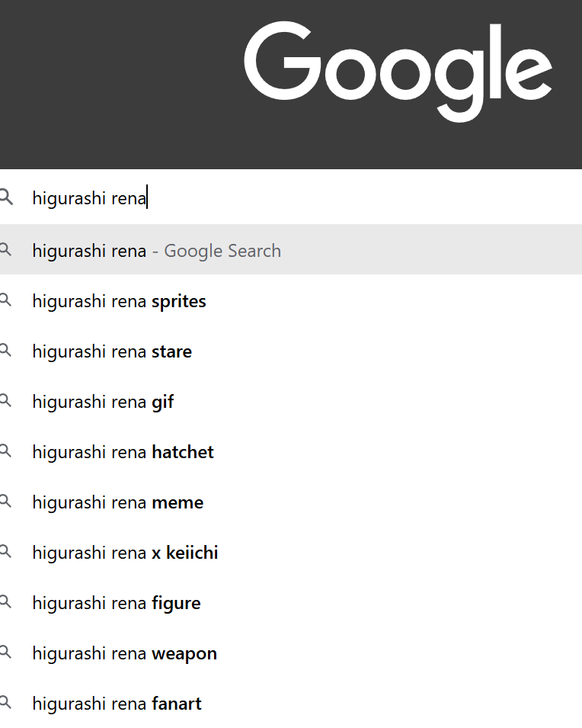
Task: Click the search box containing 'higurashi rena'
Action: [291, 197]
